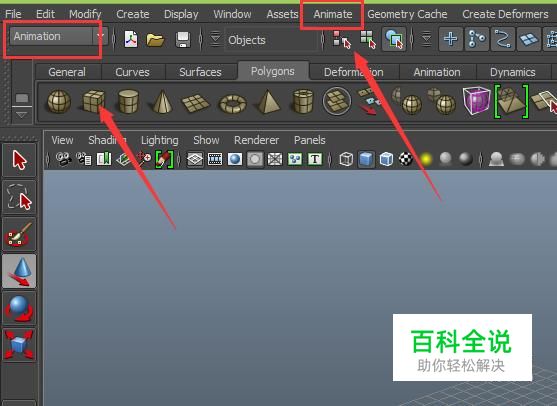Switch to the Surfaces shelf tab
Viewport: 557px width, 406px height.
[200, 72]
